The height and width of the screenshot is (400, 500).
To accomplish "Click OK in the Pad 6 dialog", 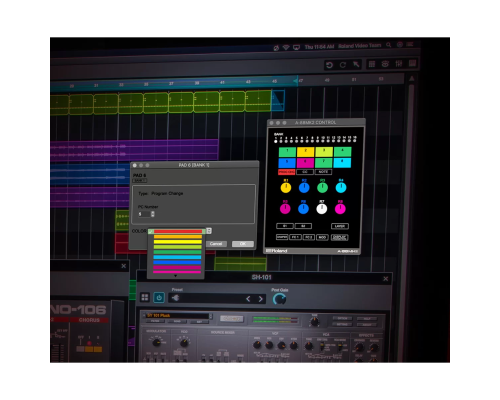I will tap(243, 244).
